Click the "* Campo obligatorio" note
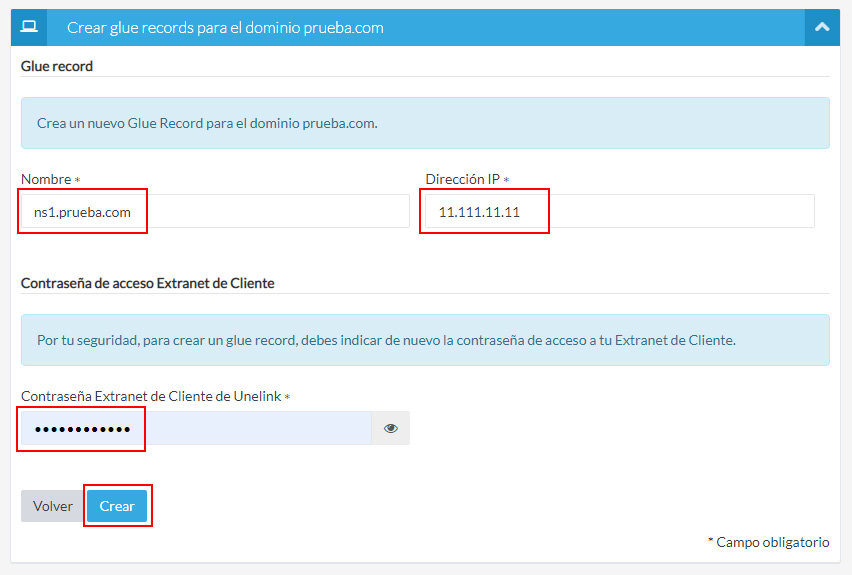This screenshot has height=575, width=852. pyautogui.click(x=768, y=542)
